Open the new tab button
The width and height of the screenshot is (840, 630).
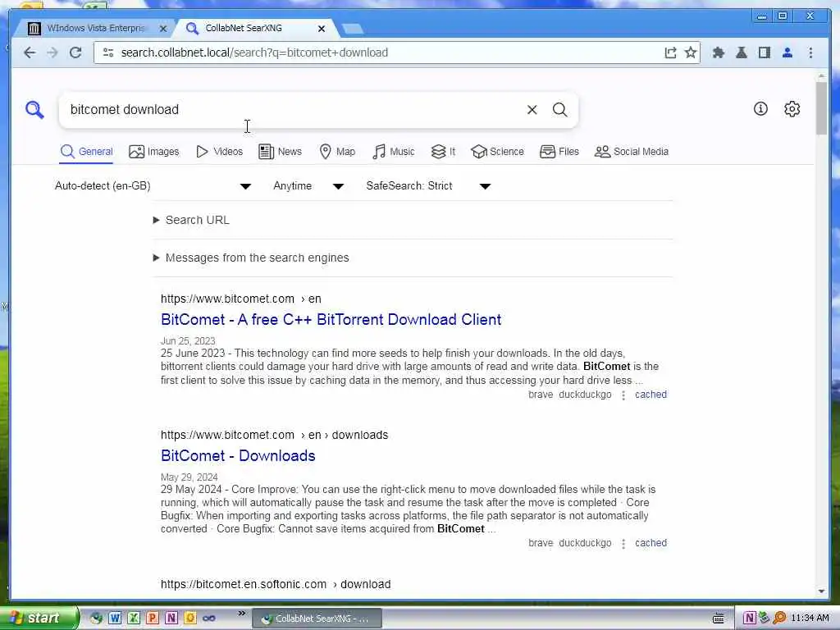click(x=353, y=29)
